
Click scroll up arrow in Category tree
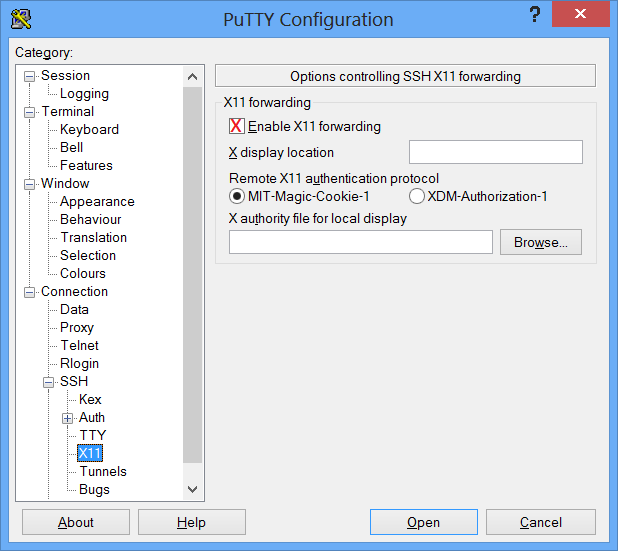tap(192, 76)
